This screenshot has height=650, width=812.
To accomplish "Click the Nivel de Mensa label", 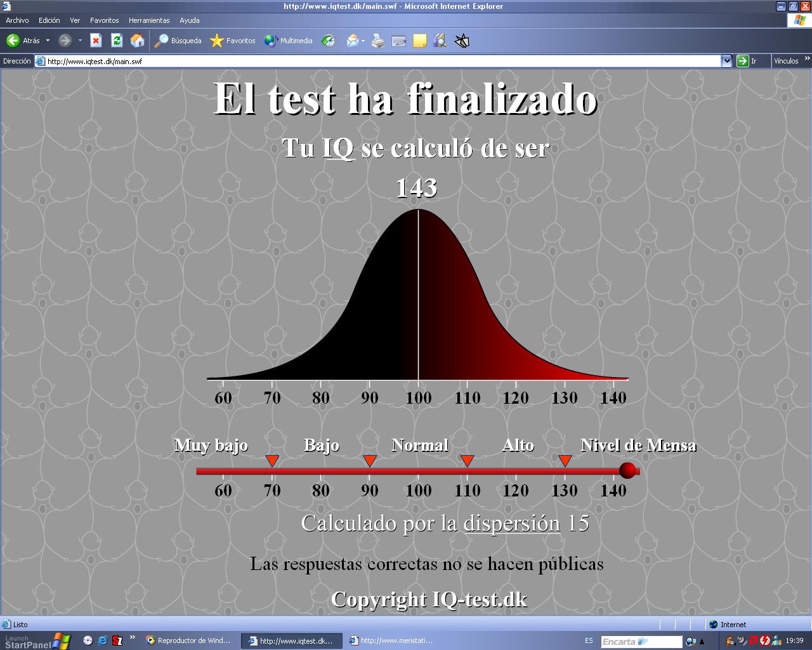I will coord(638,445).
